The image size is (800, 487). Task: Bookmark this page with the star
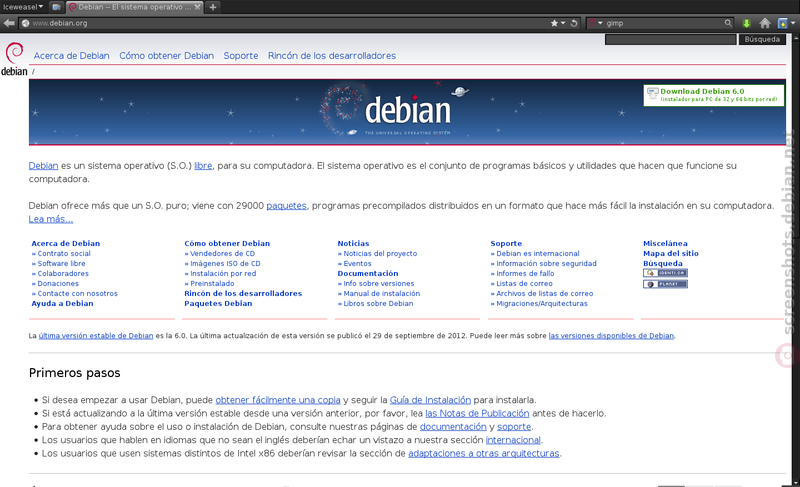pyautogui.click(x=554, y=23)
